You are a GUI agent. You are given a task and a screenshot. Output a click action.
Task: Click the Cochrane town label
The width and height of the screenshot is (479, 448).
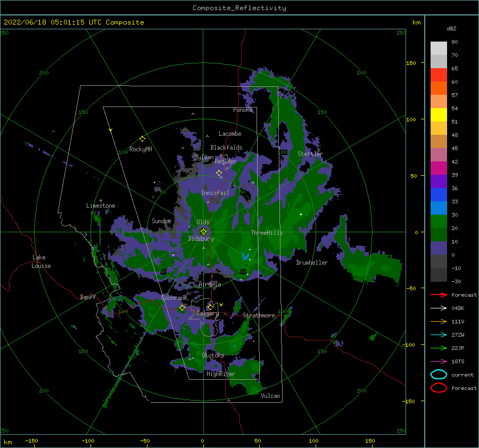pos(174,298)
